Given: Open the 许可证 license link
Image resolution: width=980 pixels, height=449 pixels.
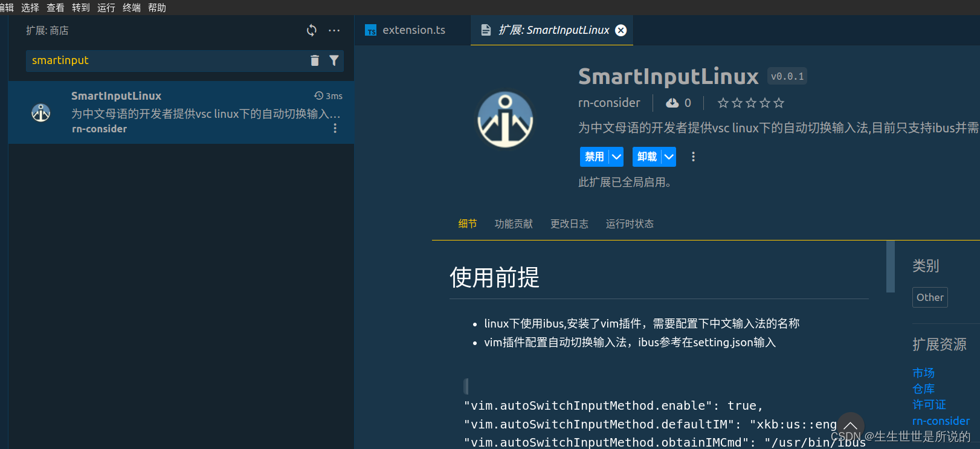Looking at the screenshot, I should click(x=929, y=404).
